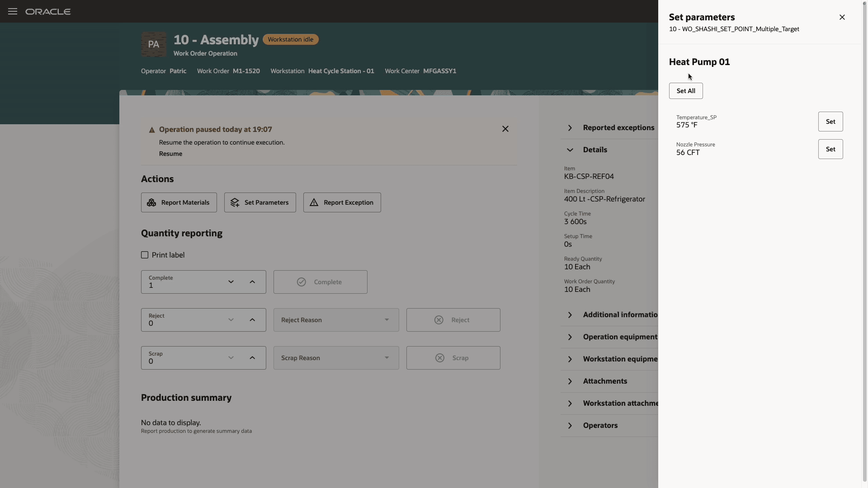Enable the Print label checkbox
This screenshot has height=488, width=868.
point(145,255)
